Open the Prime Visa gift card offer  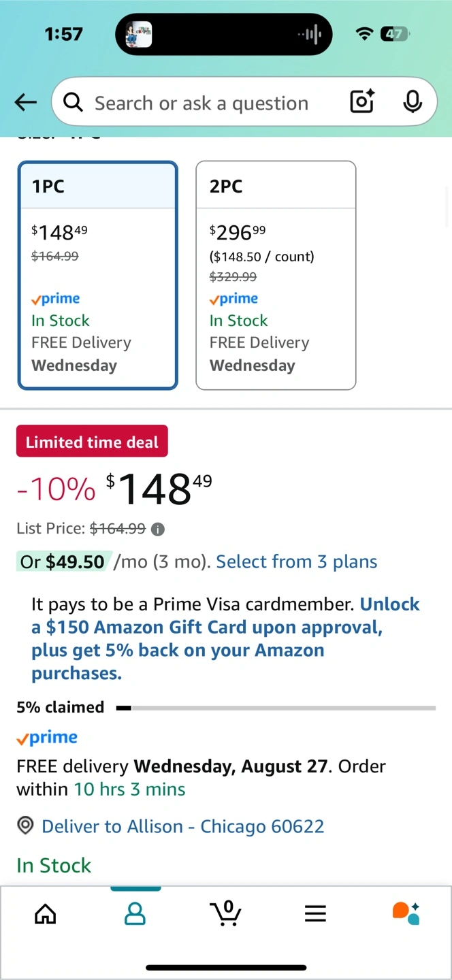[225, 638]
